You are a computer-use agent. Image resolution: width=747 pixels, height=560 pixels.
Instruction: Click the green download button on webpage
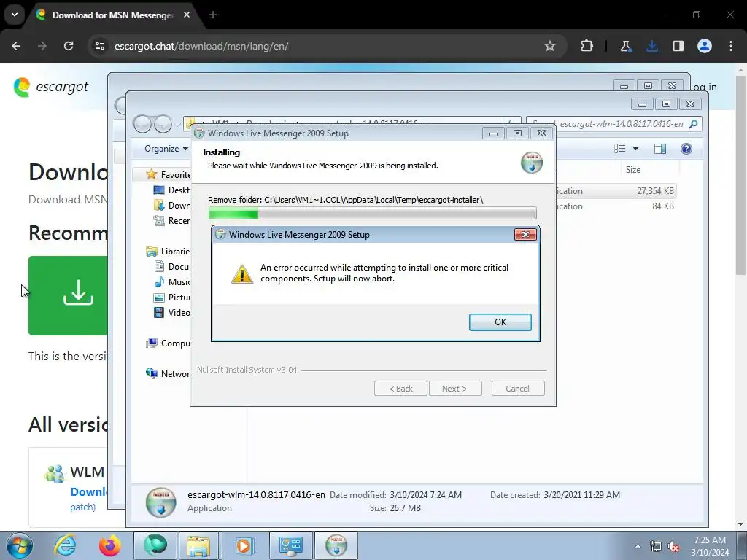click(x=68, y=295)
